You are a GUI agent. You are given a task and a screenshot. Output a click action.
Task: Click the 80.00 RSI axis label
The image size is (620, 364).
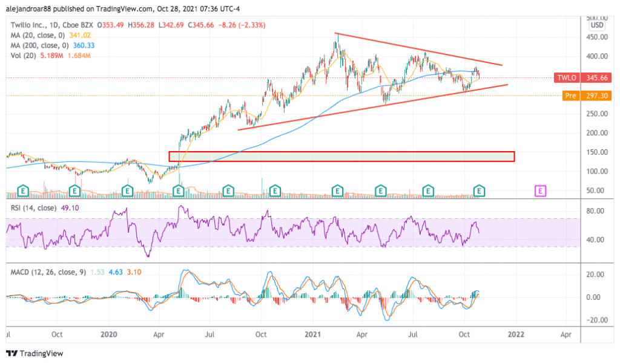tap(595, 211)
